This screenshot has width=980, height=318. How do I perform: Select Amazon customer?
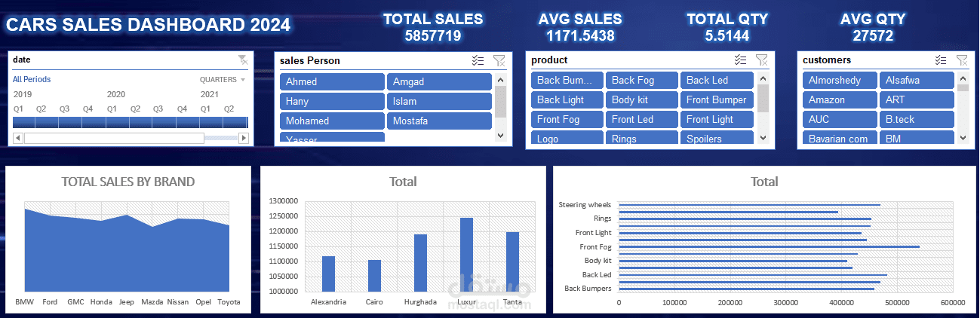coord(840,99)
